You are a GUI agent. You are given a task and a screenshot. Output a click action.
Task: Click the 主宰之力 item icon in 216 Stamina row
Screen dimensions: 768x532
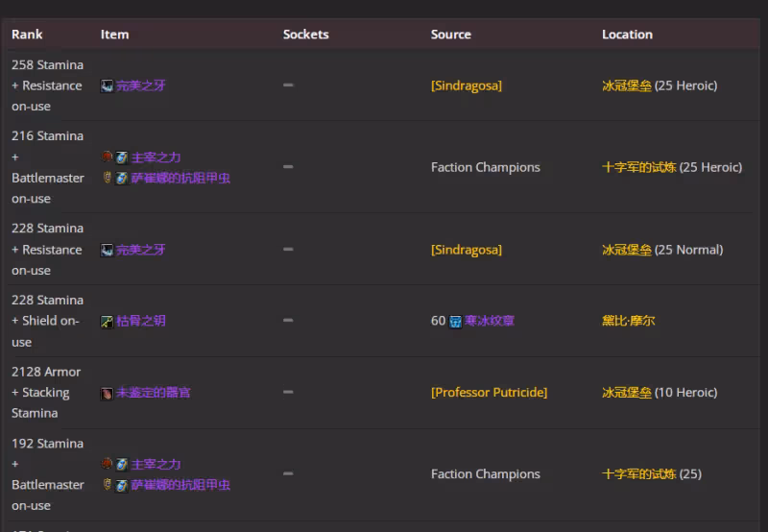(122, 157)
